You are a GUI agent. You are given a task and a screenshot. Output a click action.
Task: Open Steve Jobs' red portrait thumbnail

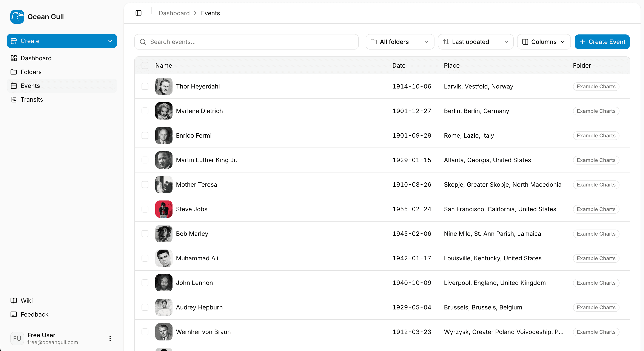coord(164,209)
